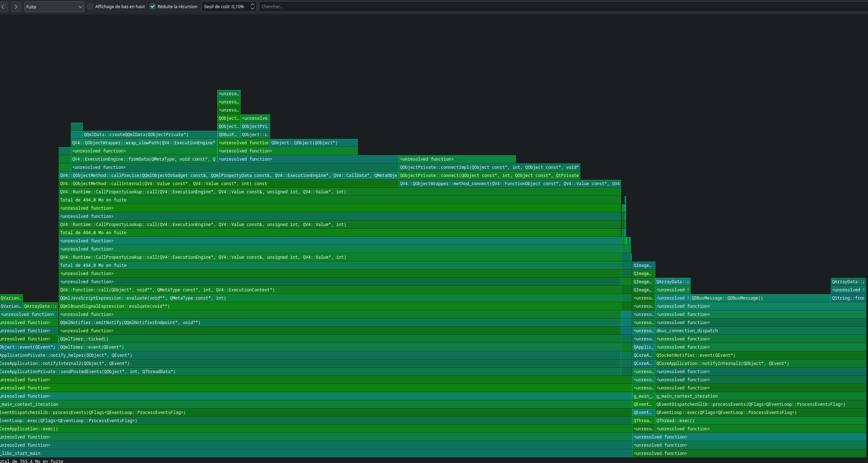
Task: Select QQmlJavaScriptExpression::evaluate frame
Action: click(340, 298)
